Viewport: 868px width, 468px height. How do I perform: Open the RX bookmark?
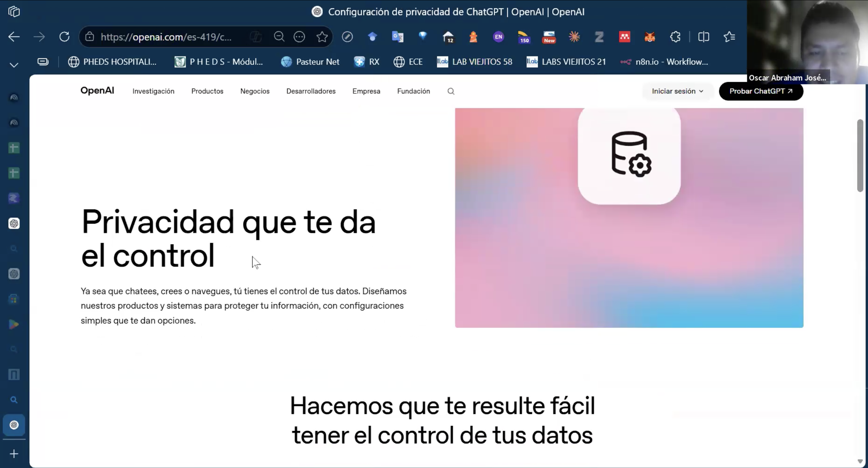366,62
